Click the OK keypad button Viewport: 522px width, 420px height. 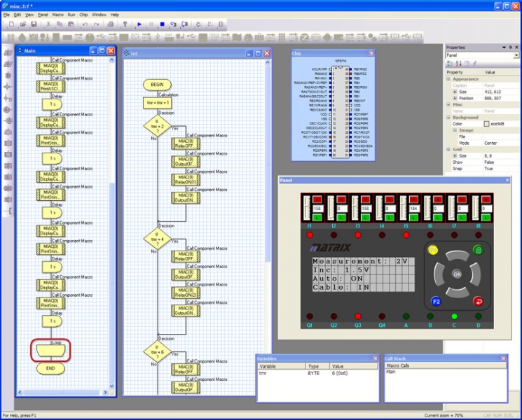click(457, 274)
